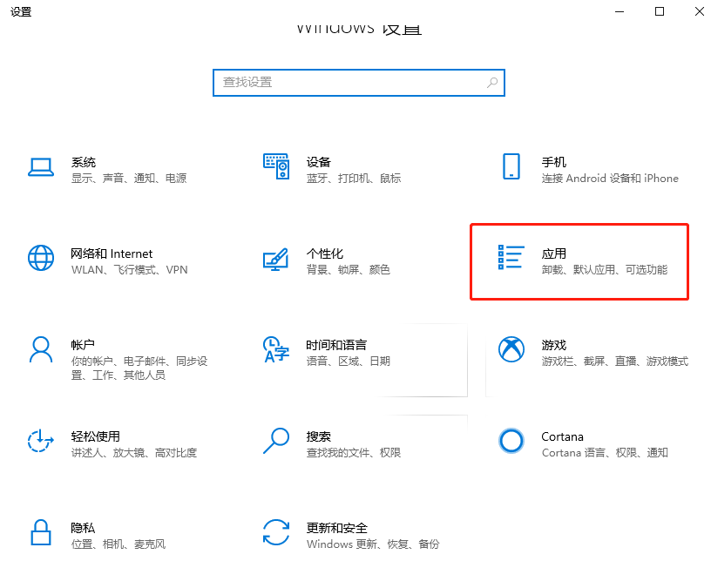Click the 个性化 (Personalization) brush icon
711x588 pixels.
276,258
